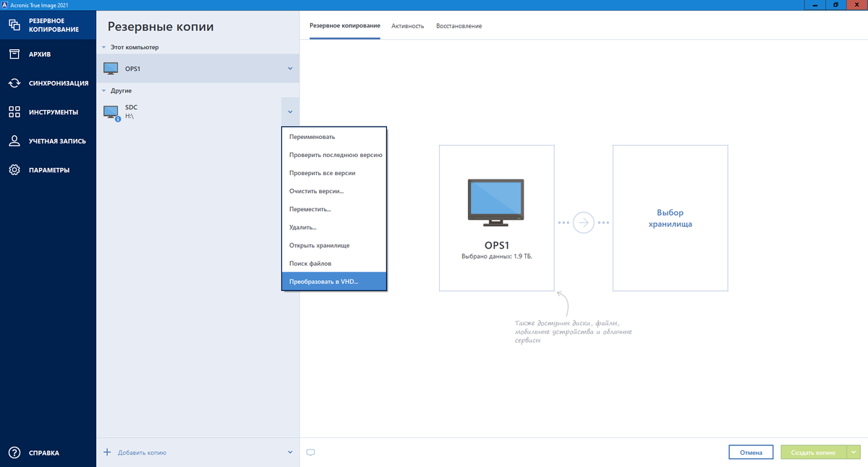The image size is (868, 467).
Task: Open the Выбор хранилища destination tile
Action: (671, 218)
